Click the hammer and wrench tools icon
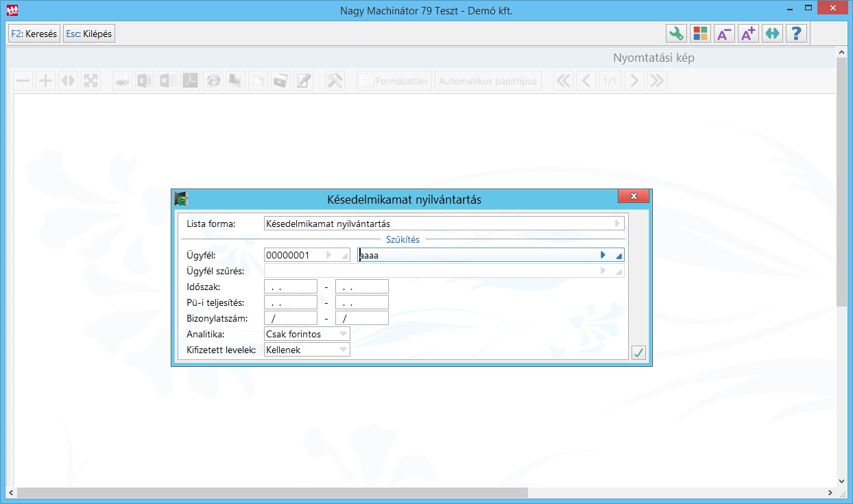The height and width of the screenshot is (504, 853). pyautogui.click(x=335, y=81)
